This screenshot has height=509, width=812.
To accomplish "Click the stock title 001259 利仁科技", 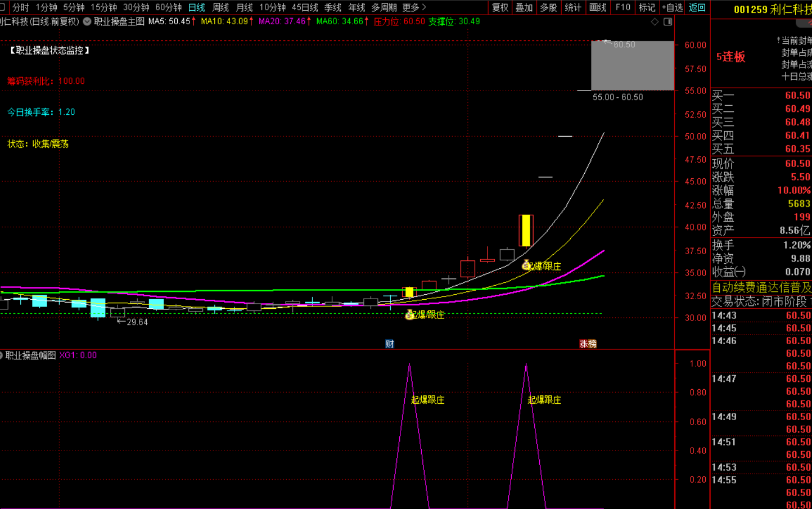I will pyautogui.click(x=773, y=10).
